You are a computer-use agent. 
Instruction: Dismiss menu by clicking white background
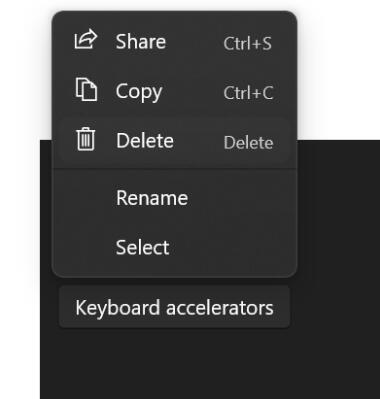338,67
